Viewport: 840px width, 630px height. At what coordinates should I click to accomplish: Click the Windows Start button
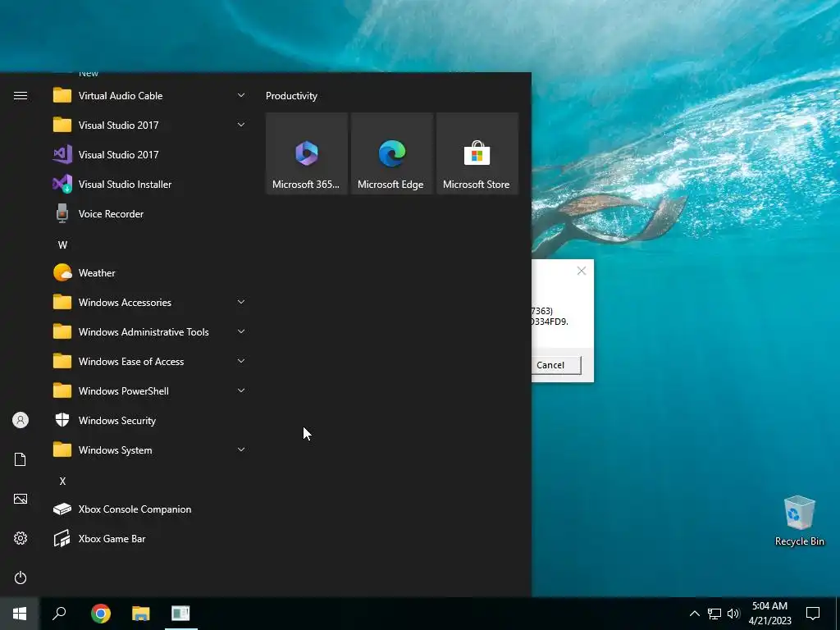coord(20,614)
